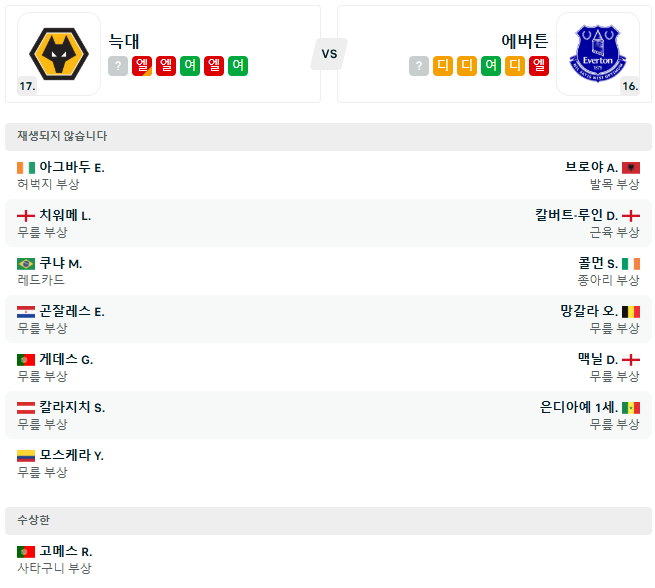The image size is (655, 588).
Task: Click Everton's gray question mark form badge
Action: tap(418, 66)
